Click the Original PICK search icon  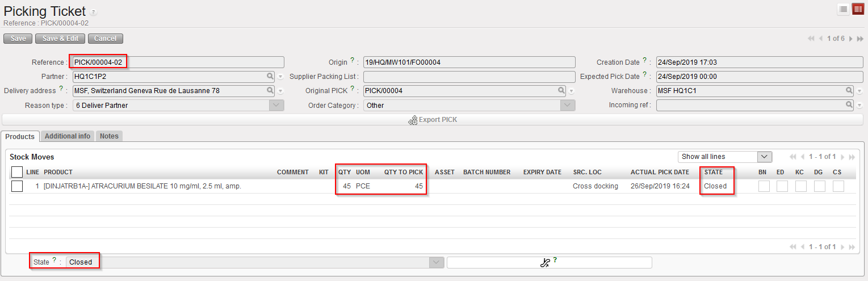(x=561, y=90)
